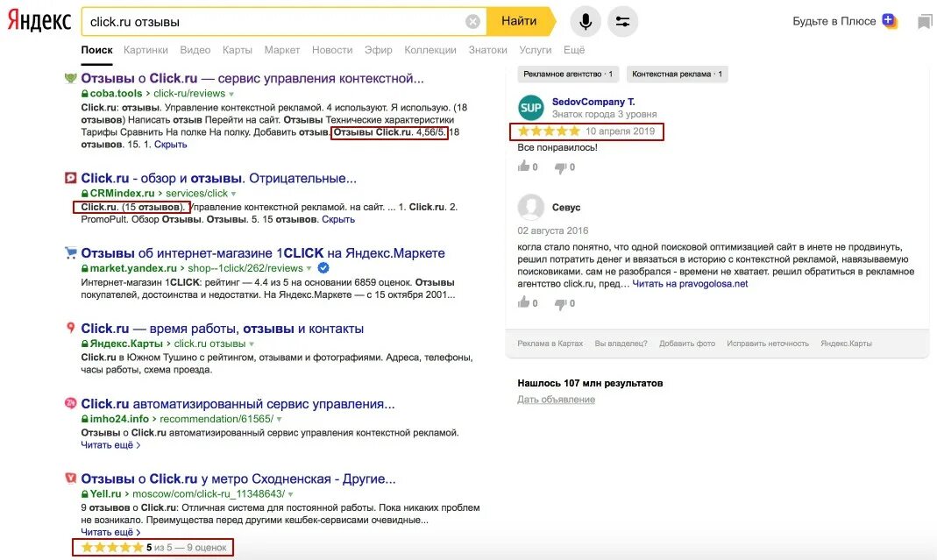The image size is (937, 560).
Task: Open Click.ru автоматизированный сервис управления result
Action: click(238, 403)
